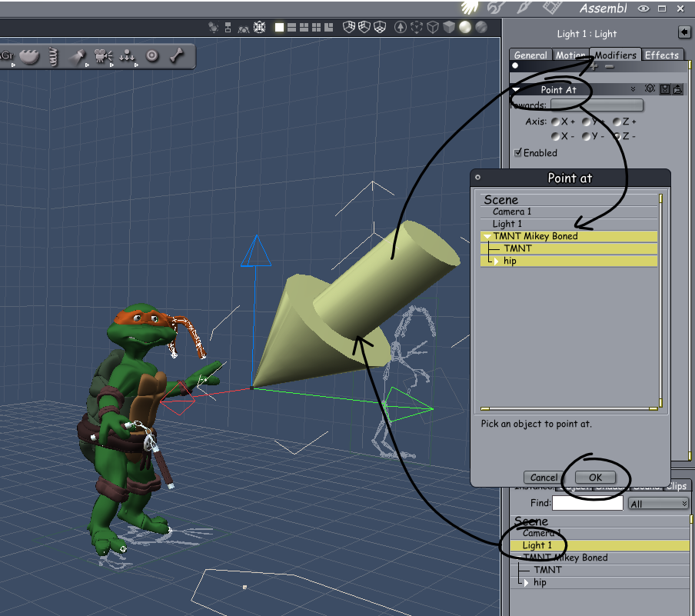Select the Z- axis radio button
695x616 pixels.
[617, 136]
